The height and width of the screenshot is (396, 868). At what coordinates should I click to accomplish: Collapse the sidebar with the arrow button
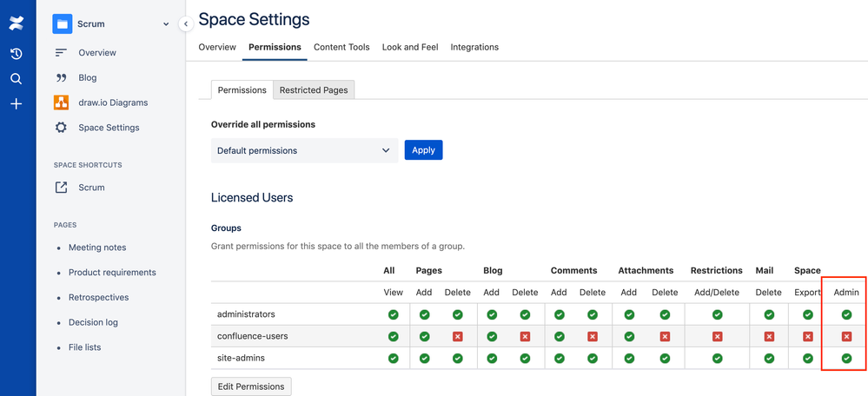tap(186, 24)
